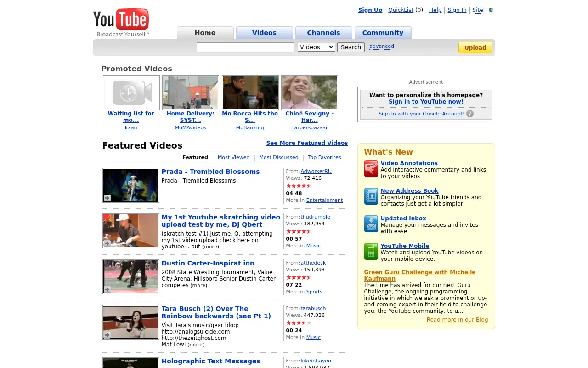Image resolution: width=588 pixels, height=368 pixels.
Task: Click the help question mark icon
Action: tap(470, 114)
